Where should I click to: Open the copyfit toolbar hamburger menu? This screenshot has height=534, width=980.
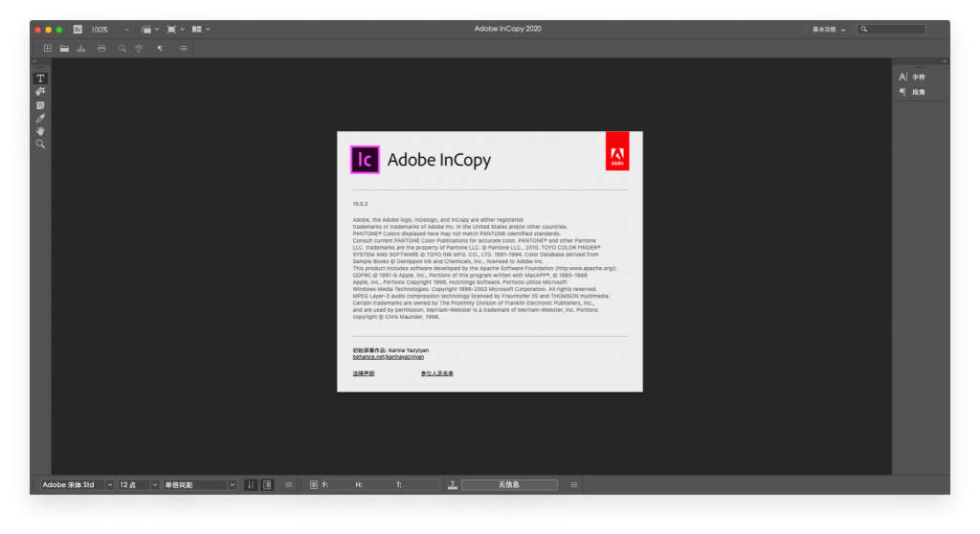[x=574, y=484]
